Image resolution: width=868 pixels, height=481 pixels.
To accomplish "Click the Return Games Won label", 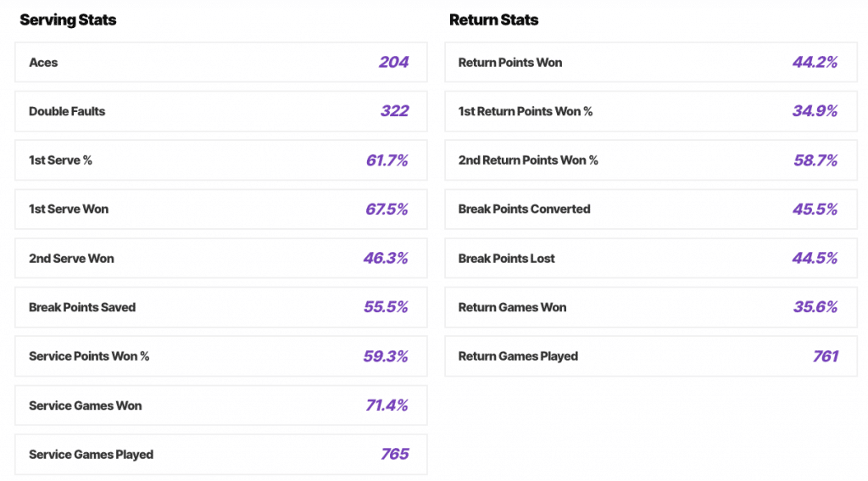I will pos(512,307).
